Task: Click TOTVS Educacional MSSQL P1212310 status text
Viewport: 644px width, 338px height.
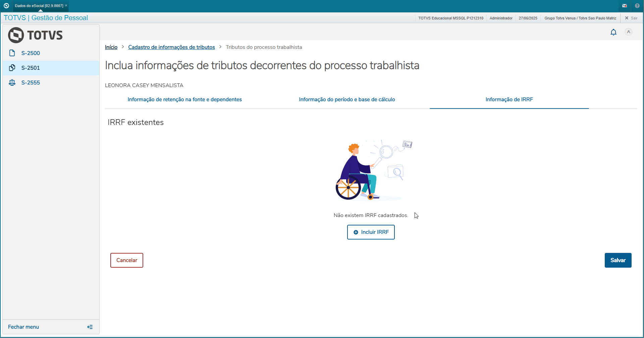Action: 451,18
